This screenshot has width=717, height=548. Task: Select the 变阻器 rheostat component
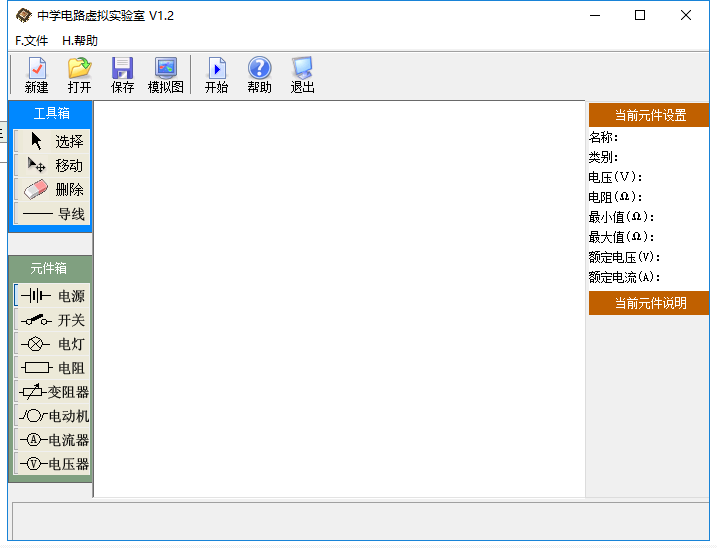point(52,392)
